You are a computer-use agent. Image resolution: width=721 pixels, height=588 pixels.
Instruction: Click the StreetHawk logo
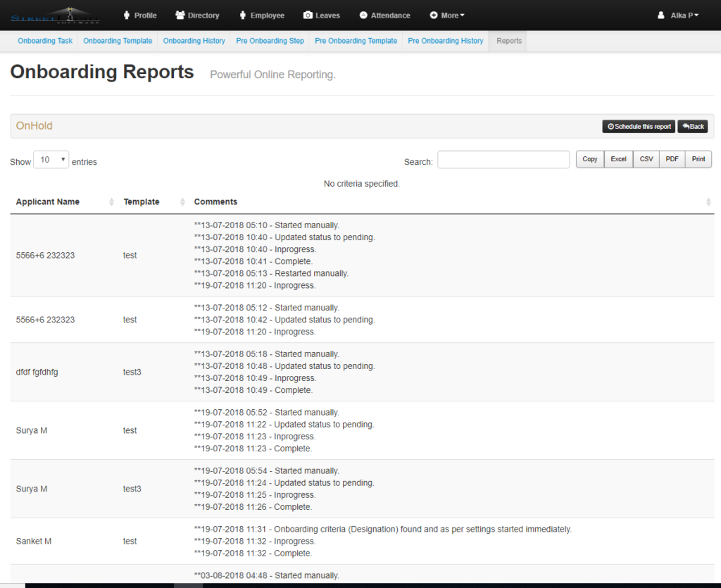pyautogui.click(x=55, y=15)
